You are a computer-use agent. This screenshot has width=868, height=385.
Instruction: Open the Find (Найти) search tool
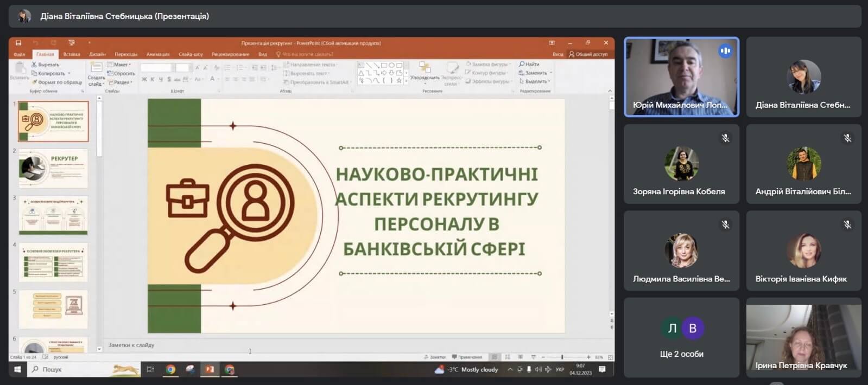pyautogui.click(x=529, y=65)
